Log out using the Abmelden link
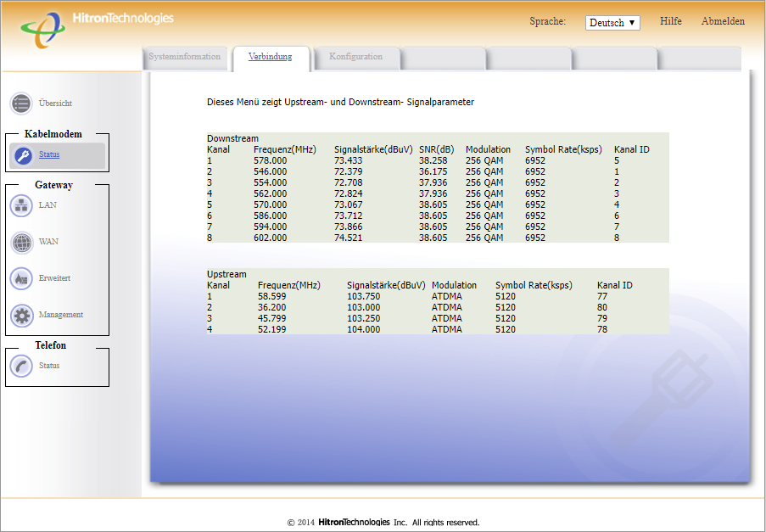This screenshot has width=766, height=532. [723, 21]
